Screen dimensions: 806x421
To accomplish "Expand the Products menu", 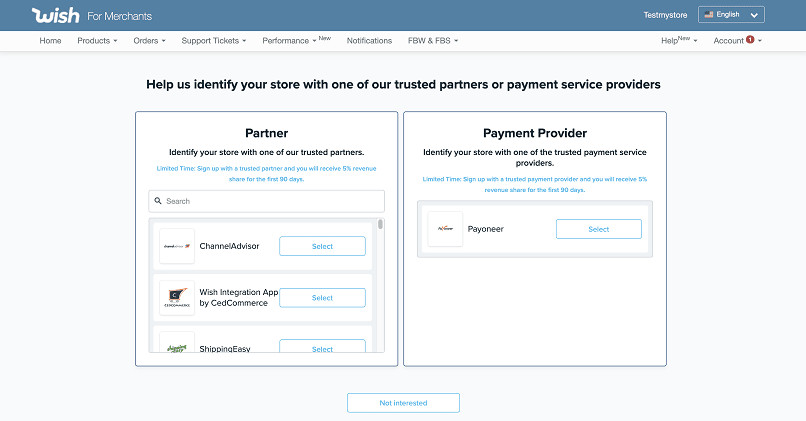I will 97,41.
